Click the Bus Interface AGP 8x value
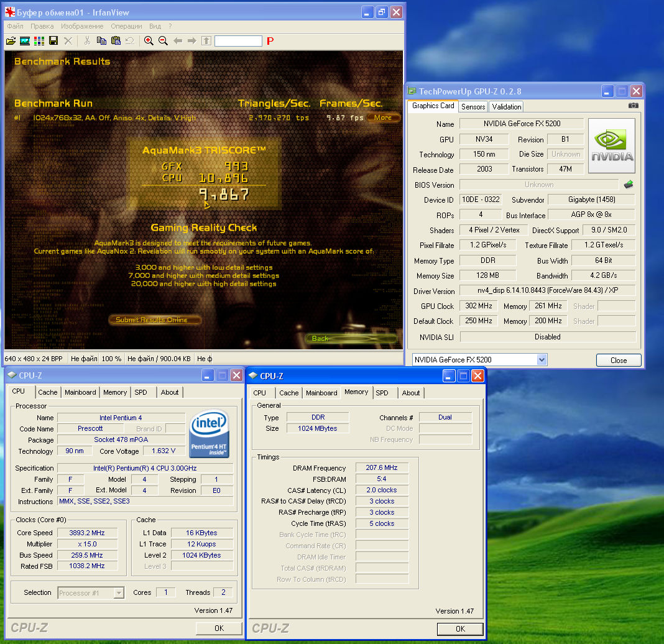Image resolution: width=664 pixels, height=644 pixels. [x=592, y=214]
